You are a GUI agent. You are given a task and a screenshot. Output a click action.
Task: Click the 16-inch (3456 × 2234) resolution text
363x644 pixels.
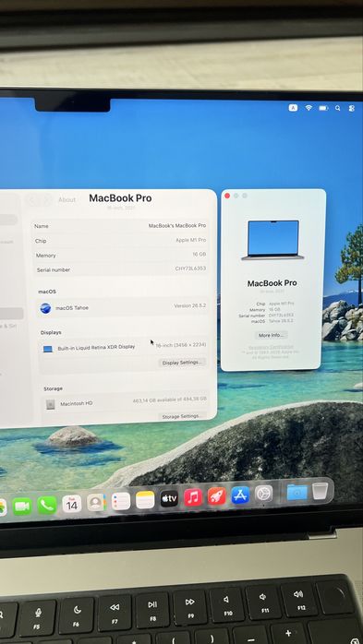[181, 345]
